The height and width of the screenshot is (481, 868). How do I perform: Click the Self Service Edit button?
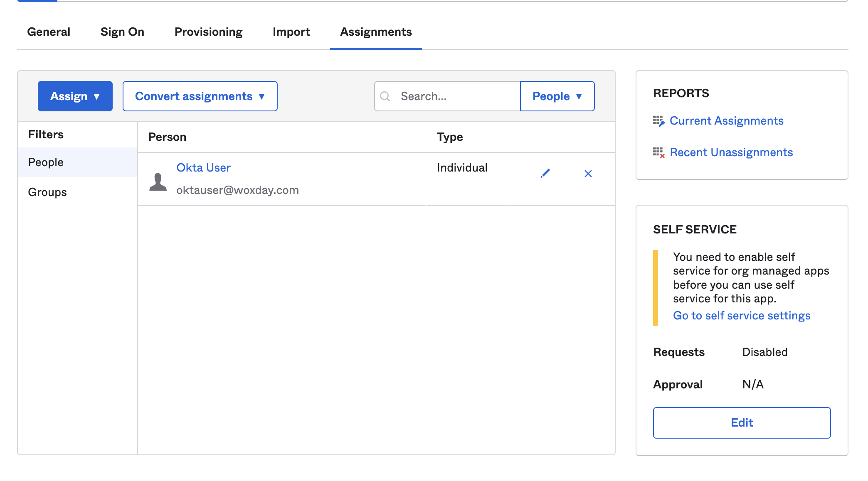tap(742, 423)
